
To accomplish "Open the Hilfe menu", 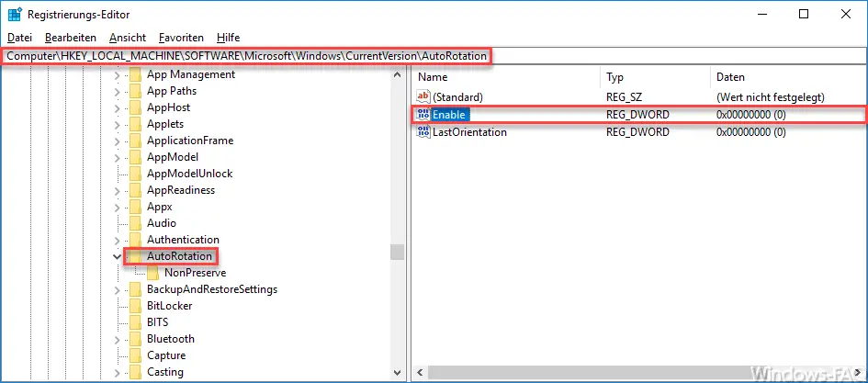I will 228,38.
